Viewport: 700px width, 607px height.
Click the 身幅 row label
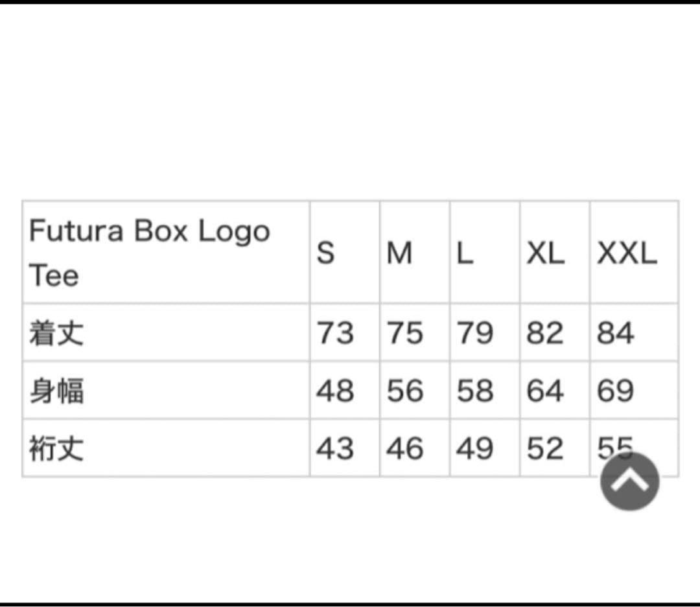pyautogui.click(x=56, y=391)
